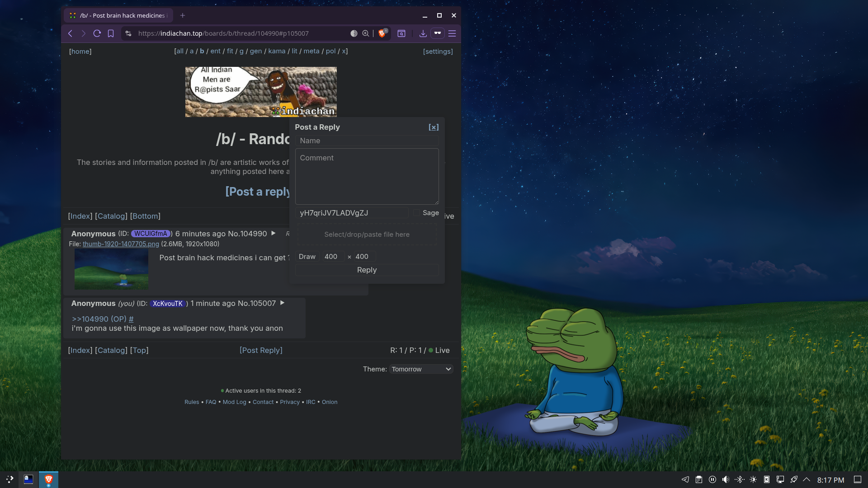The height and width of the screenshot is (488, 868).
Task: Go to the 'all' boards link
Action: pyautogui.click(x=180, y=51)
